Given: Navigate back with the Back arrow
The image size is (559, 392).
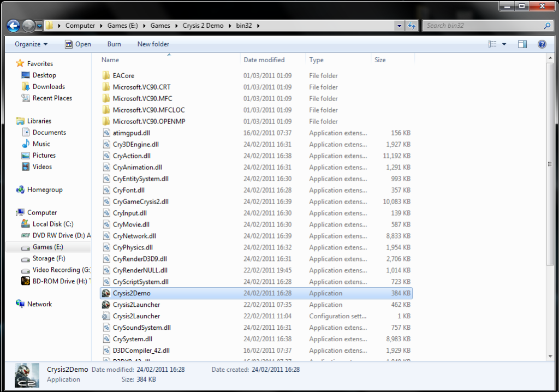Looking at the screenshot, I should click(x=12, y=25).
